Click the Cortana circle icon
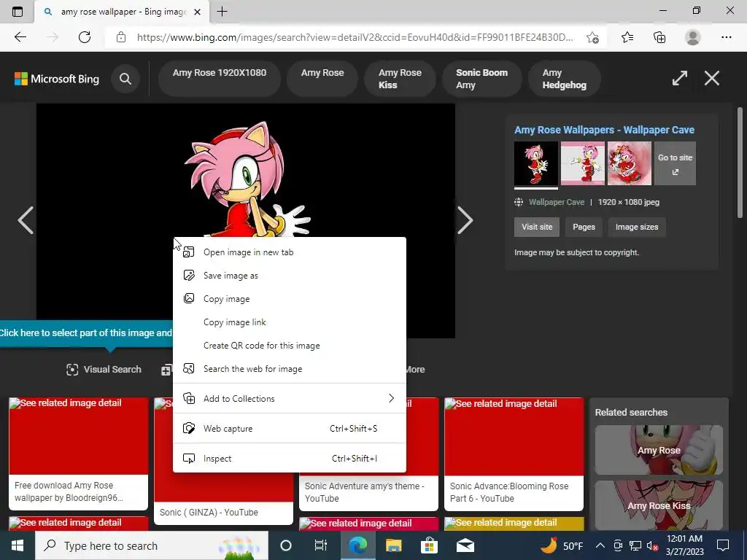The width and height of the screenshot is (747, 560). tap(286, 545)
